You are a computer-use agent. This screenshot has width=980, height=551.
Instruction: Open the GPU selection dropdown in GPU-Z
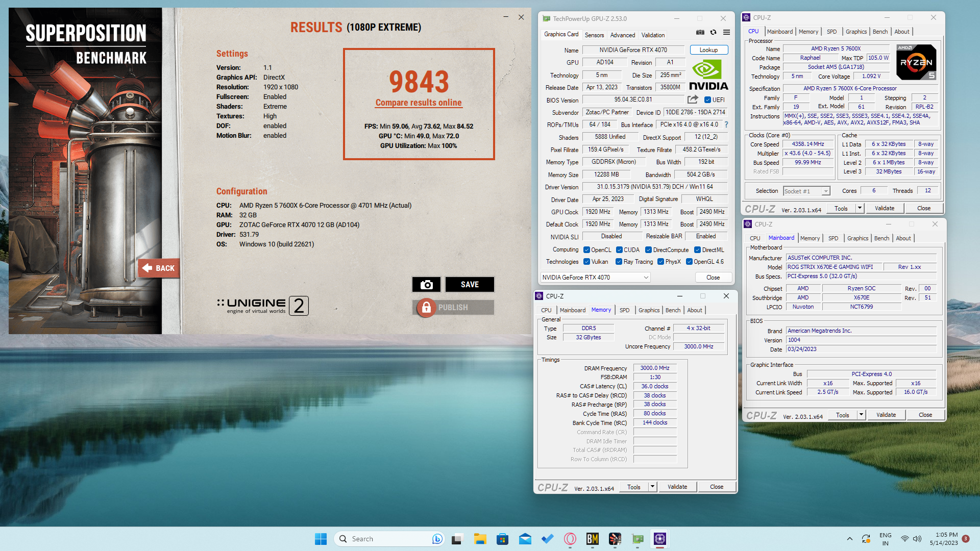pyautogui.click(x=595, y=278)
